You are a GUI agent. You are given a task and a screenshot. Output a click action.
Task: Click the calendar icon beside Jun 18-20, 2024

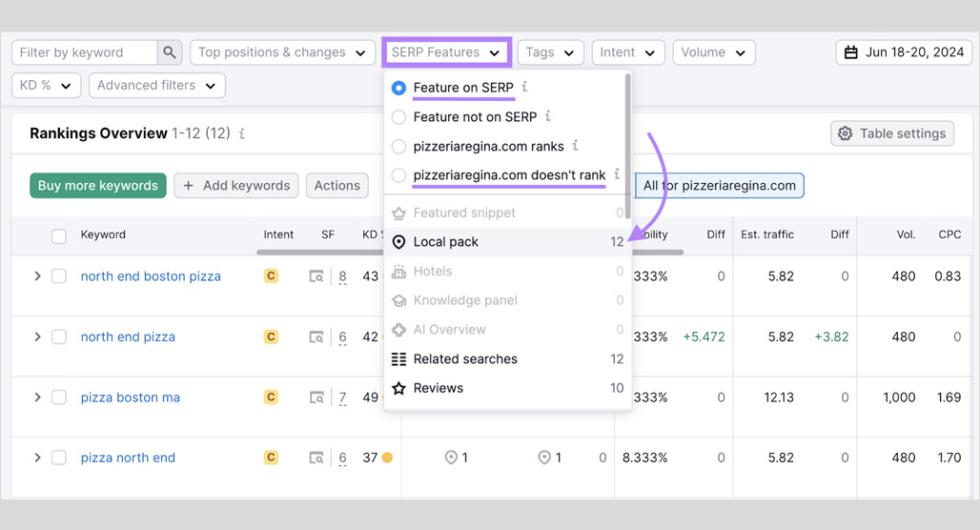tap(850, 52)
